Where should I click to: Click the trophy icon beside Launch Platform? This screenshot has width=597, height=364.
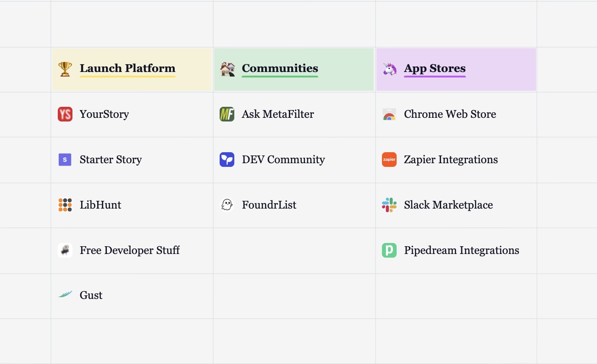tap(65, 69)
